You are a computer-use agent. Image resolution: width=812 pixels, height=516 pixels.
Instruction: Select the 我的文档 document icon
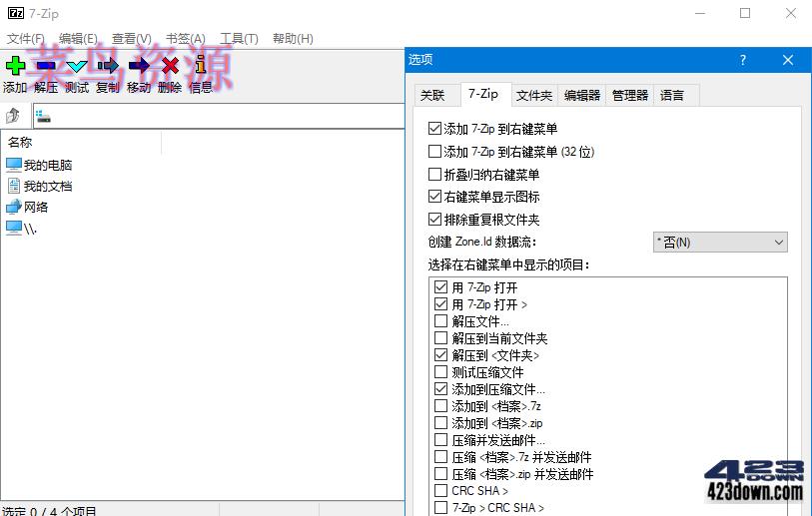coord(14,186)
